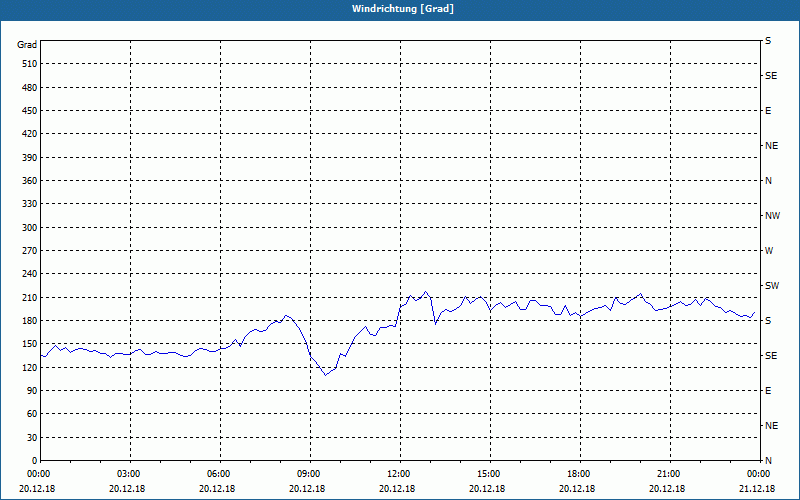Image resolution: width=800 pixels, height=500 pixels.
Task: Click the 18:00 time axis label
Action: coord(580,474)
